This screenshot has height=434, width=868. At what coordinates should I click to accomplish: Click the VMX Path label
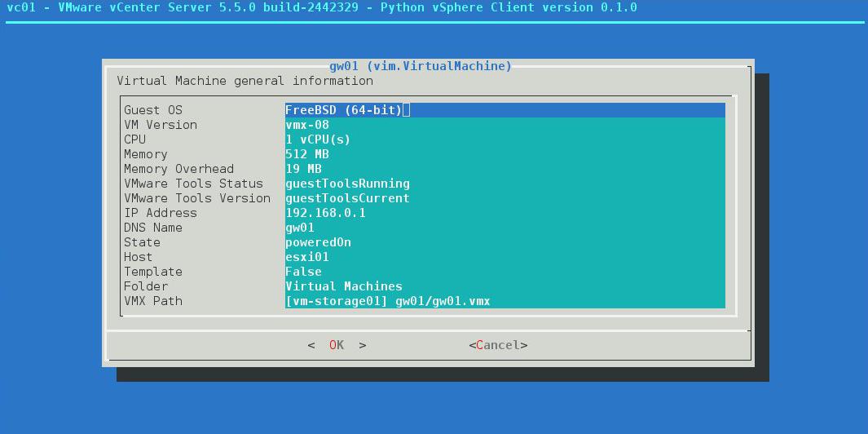pos(152,301)
